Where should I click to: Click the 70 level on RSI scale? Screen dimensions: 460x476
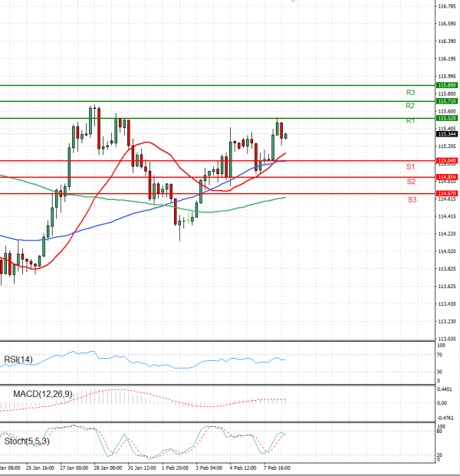pyautogui.click(x=439, y=355)
